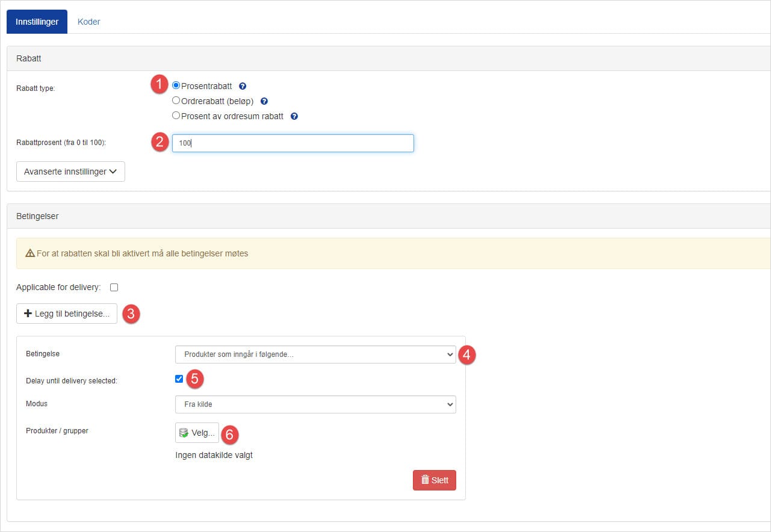Click the red number 3 badge

point(131,314)
